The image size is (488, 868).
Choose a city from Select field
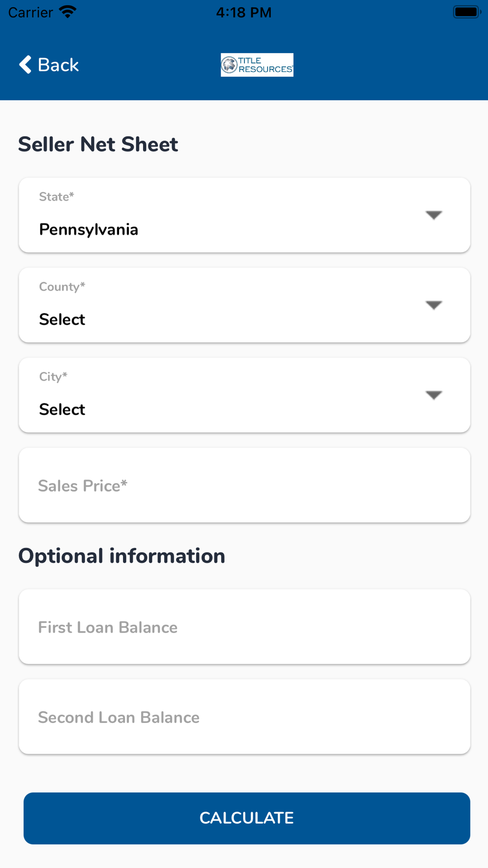pyautogui.click(x=62, y=409)
